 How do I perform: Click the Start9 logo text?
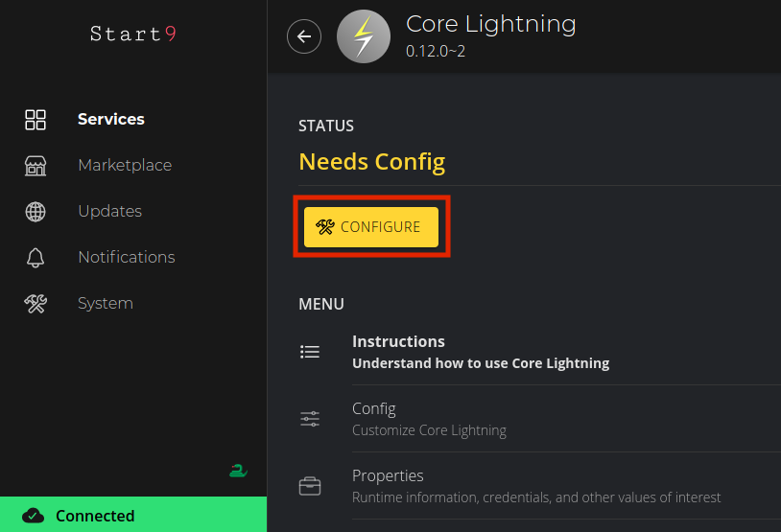click(x=133, y=35)
